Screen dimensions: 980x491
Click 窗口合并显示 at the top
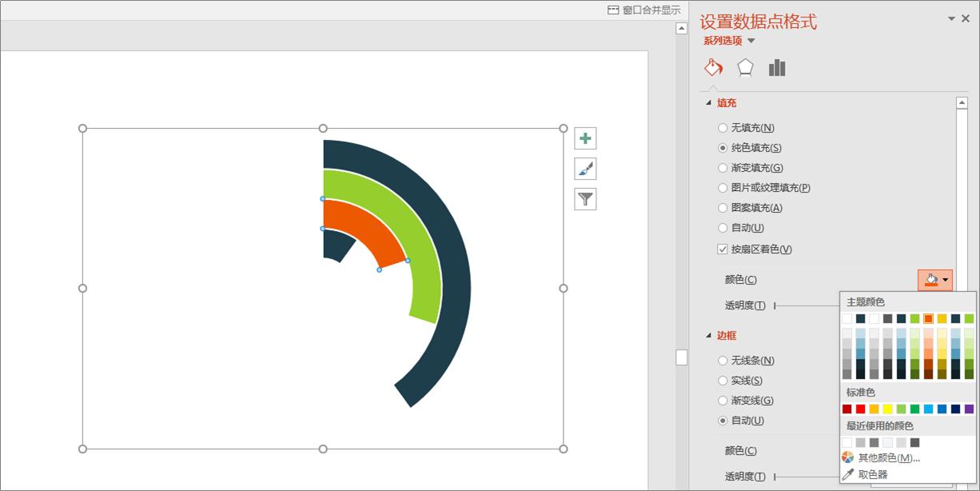(x=643, y=10)
